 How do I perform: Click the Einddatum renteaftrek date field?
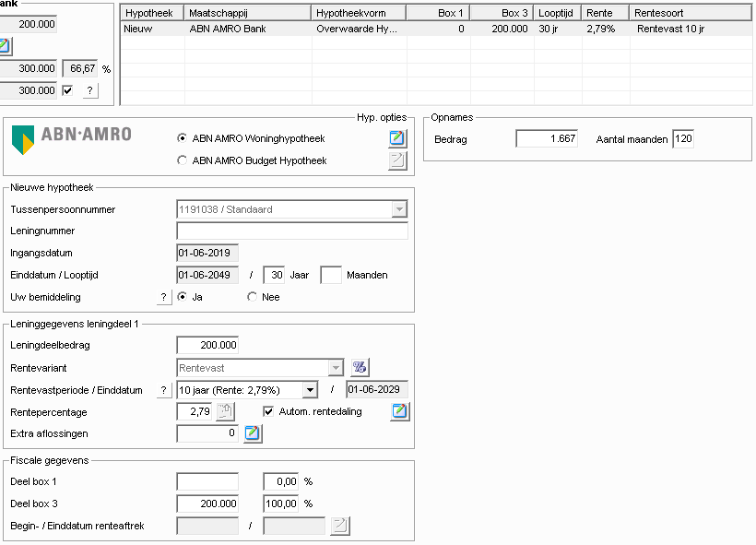(x=293, y=526)
